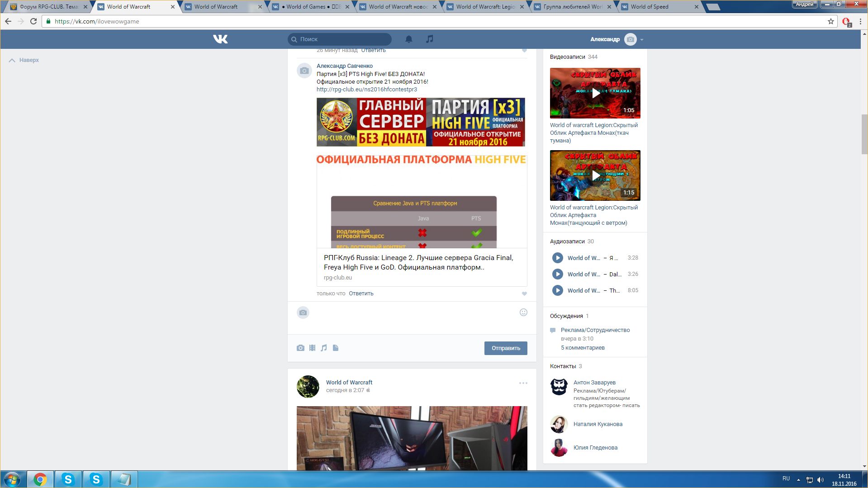
Task: Go back using browser back arrow
Action: click(x=8, y=21)
